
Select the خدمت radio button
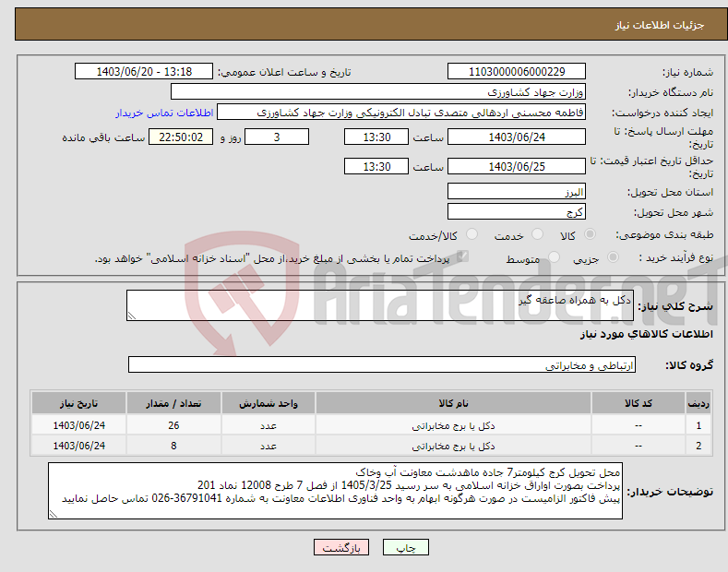coord(537,234)
